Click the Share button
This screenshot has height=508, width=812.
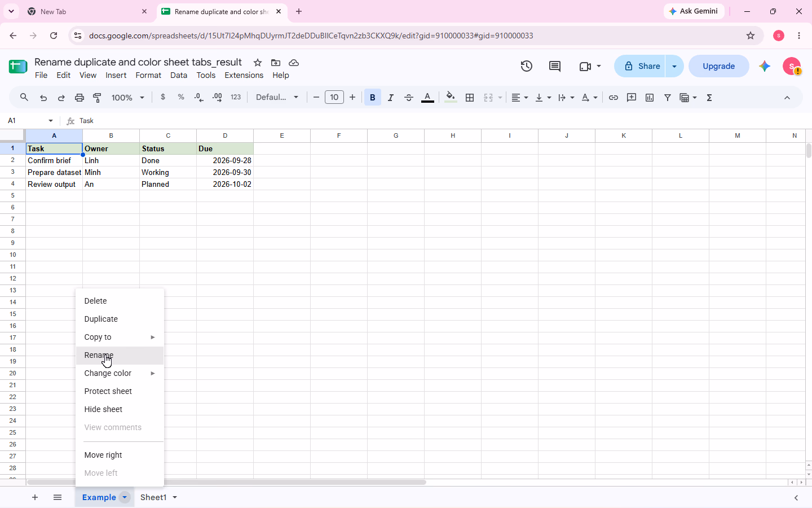(641, 66)
